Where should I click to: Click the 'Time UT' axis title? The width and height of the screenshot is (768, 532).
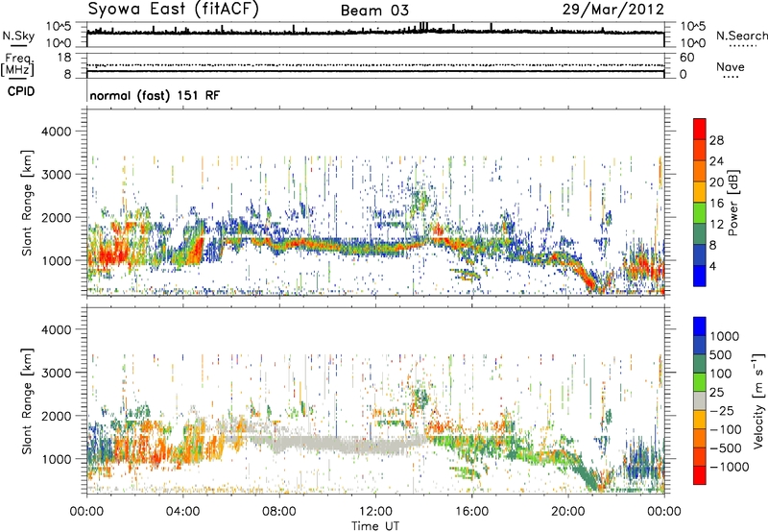click(375, 526)
